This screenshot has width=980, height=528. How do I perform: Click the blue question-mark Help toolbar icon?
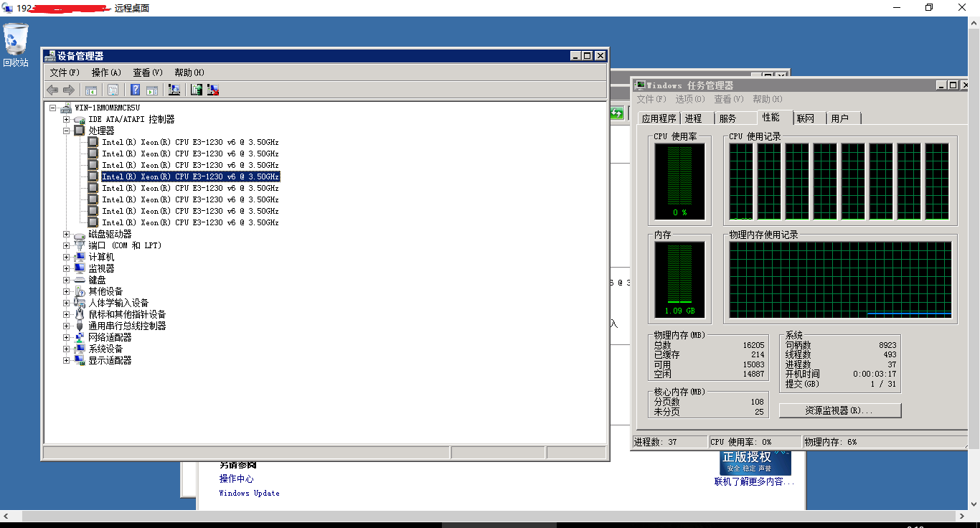(x=135, y=90)
